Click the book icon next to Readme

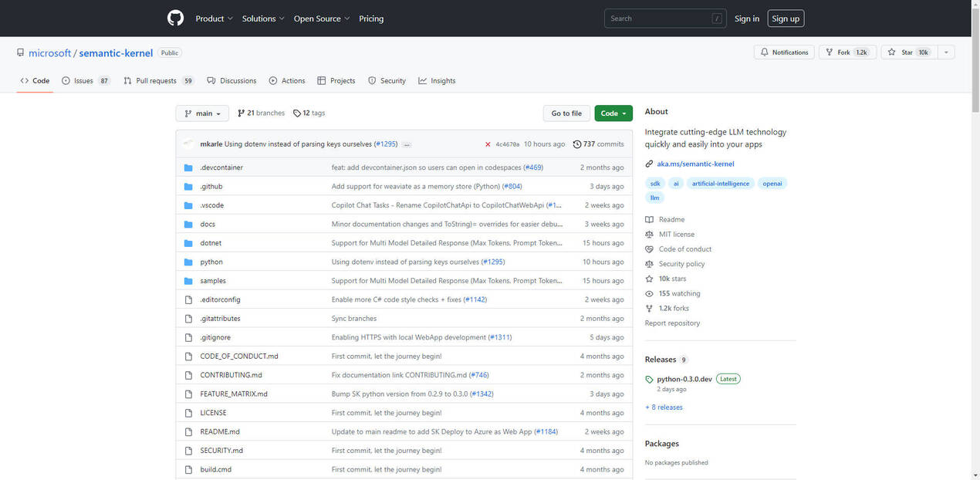point(649,220)
